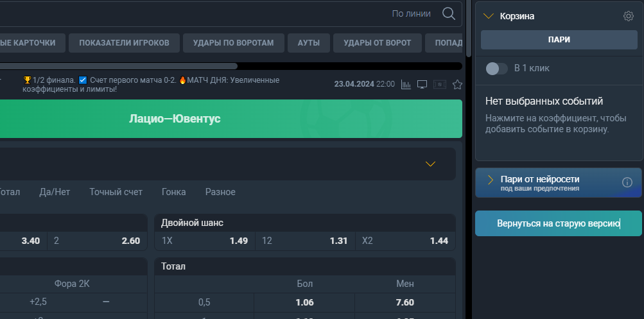Screen dimensions: 644x319
Task: Click the 'Нет выбранных событий' message
Action: [544, 101]
